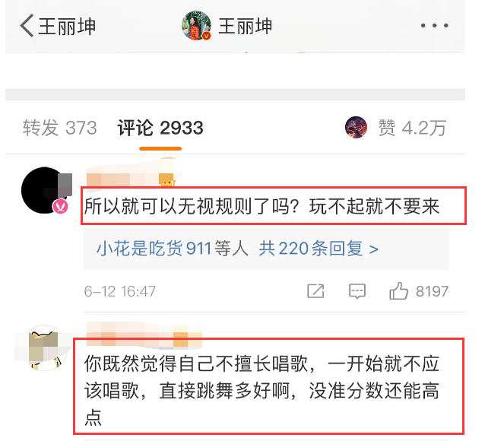The width and height of the screenshot is (504, 441).
Task: Open the three-dot more options menu
Action: click(x=434, y=25)
